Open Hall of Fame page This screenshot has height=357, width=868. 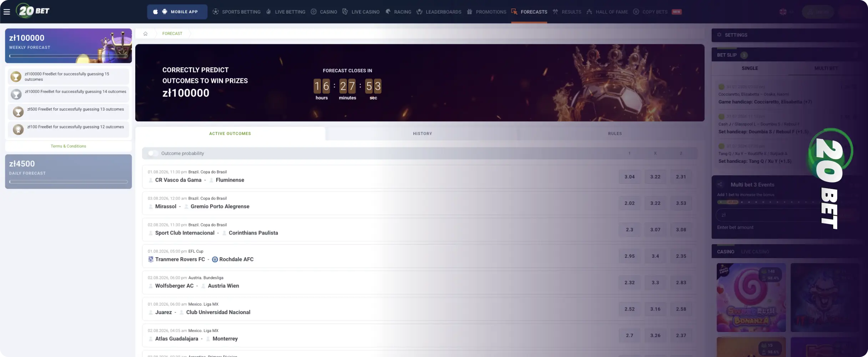607,12
